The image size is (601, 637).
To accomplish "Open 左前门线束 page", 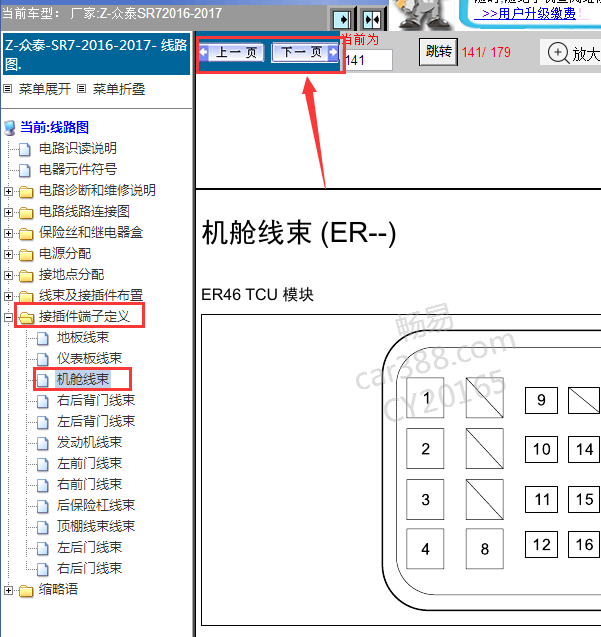I will (89, 463).
